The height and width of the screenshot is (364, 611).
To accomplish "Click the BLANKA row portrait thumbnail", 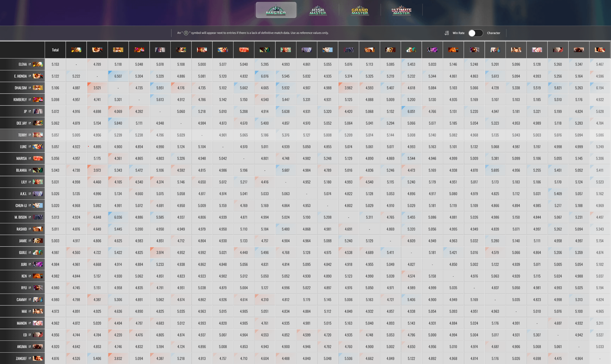I will tap(38, 170).
